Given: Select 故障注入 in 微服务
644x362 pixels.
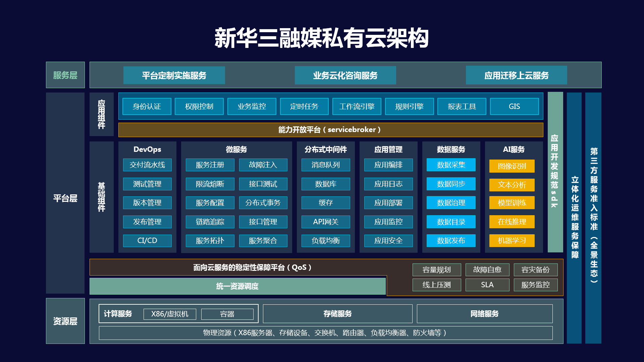Looking at the screenshot, I should pyautogui.click(x=263, y=165).
